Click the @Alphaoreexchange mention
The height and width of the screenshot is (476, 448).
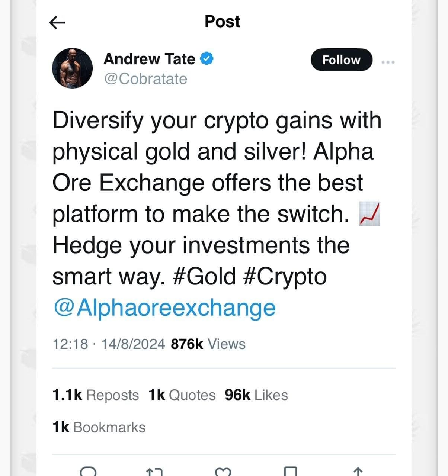click(x=164, y=308)
